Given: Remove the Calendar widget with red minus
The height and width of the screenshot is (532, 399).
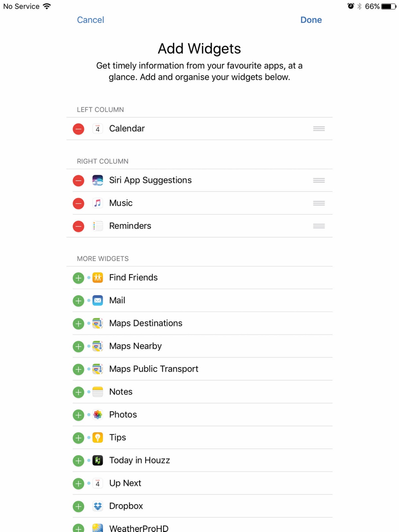Looking at the screenshot, I should 78,129.
